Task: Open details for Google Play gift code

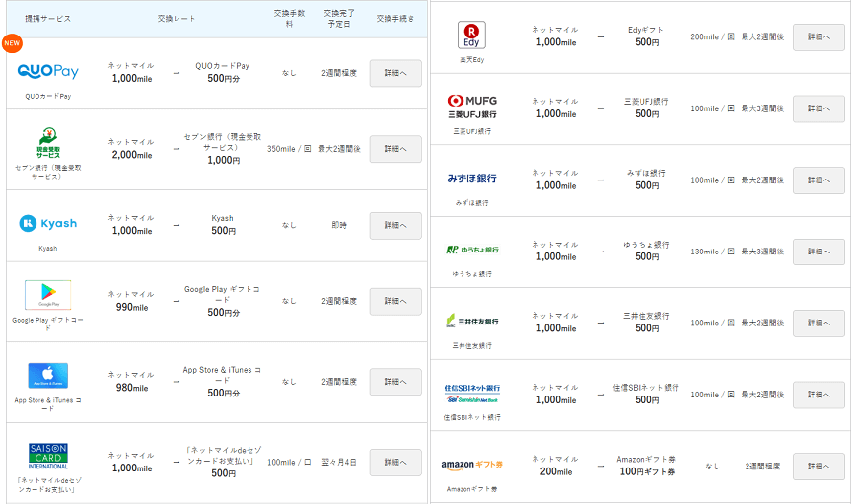Action: 395,301
